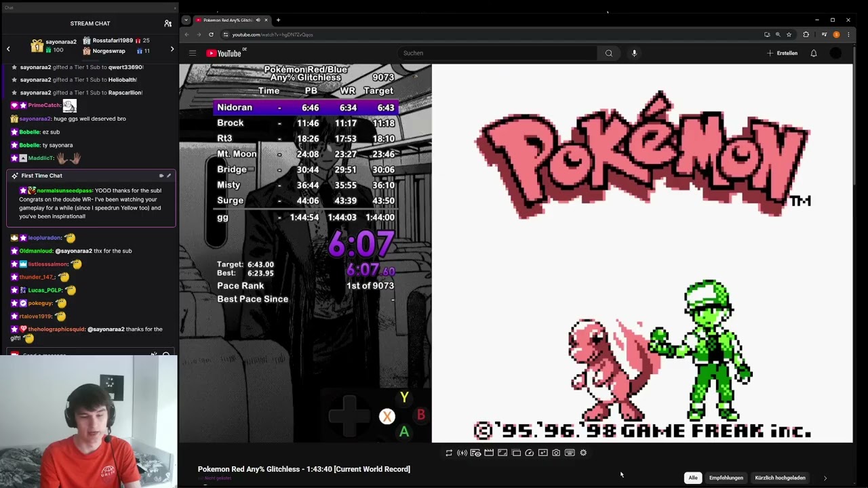The width and height of the screenshot is (868, 488).
Task: Open the playback speed gauge icon
Action: coord(529,453)
